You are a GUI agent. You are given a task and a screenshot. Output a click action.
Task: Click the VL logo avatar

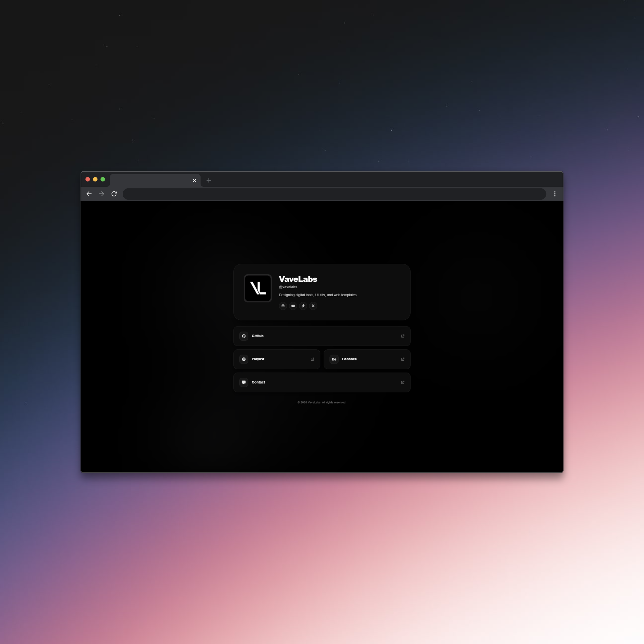coord(258,288)
